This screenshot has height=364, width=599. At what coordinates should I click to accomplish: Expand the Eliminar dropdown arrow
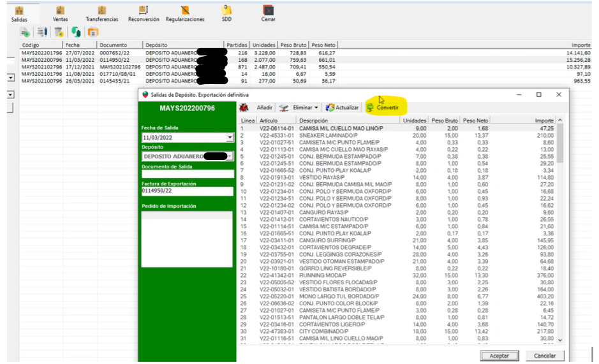(x=316, y=108)
